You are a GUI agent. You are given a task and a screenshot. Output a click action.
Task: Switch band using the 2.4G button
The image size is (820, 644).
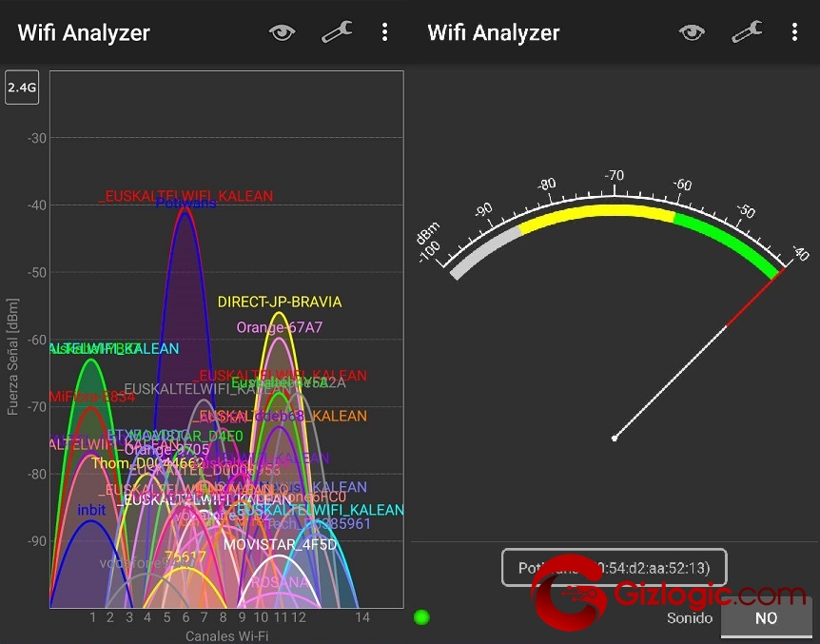pos(22,88)
